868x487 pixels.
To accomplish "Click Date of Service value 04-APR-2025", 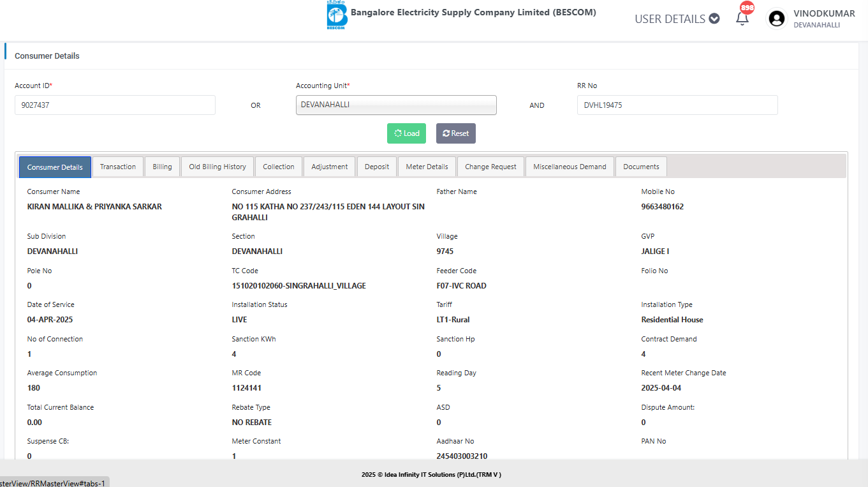I will [x=50, y=320].
